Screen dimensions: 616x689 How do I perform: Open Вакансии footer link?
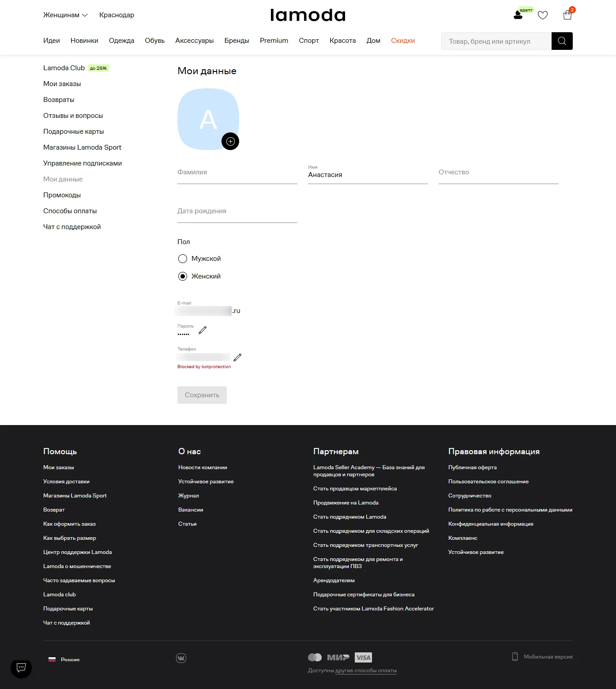[x=191, y=510]
